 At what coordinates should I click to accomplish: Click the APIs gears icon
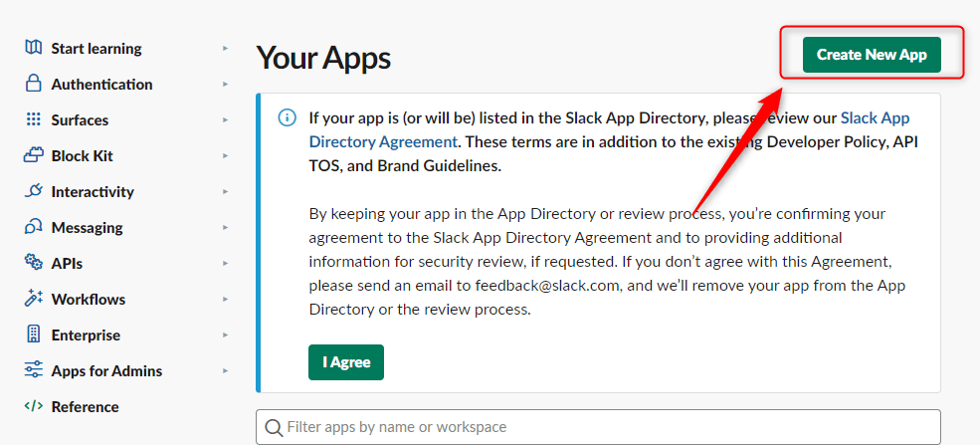point(33,262)
